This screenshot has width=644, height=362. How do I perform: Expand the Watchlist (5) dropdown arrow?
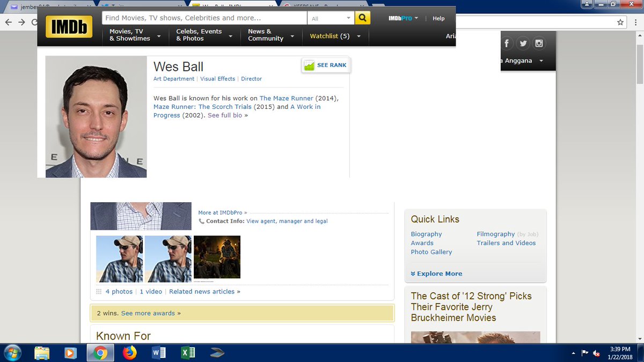click(358, 36)
